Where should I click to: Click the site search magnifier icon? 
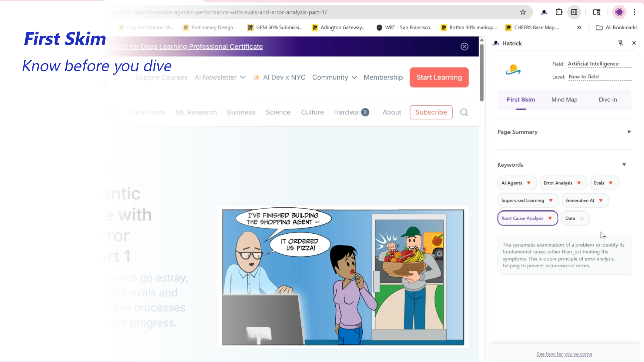464,112
